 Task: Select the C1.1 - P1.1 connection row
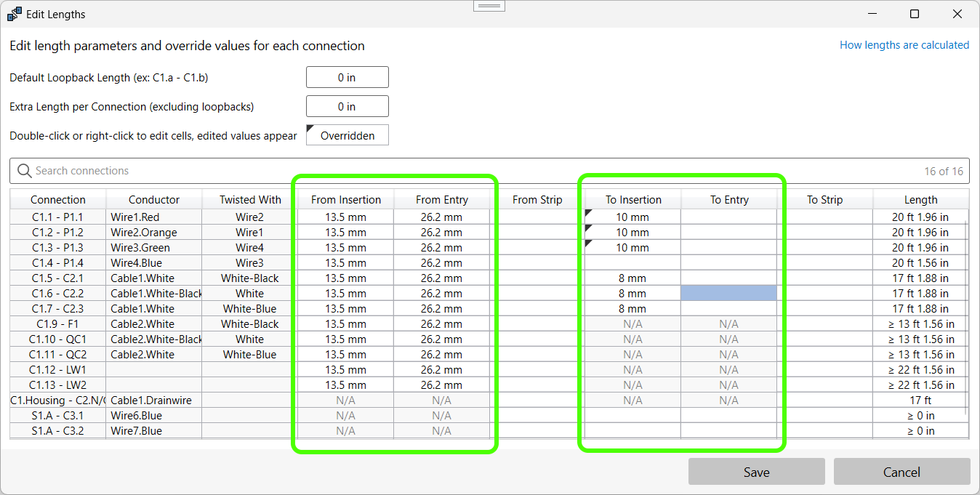click(489, 217)
